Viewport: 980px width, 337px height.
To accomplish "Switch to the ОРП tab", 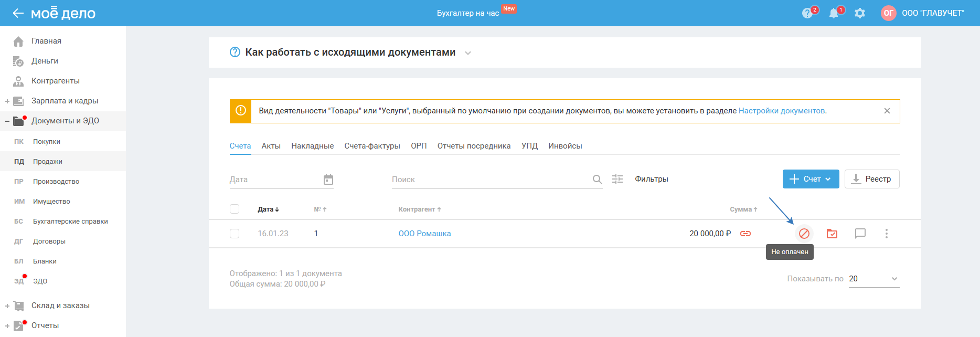I will [x=419, y=146].
